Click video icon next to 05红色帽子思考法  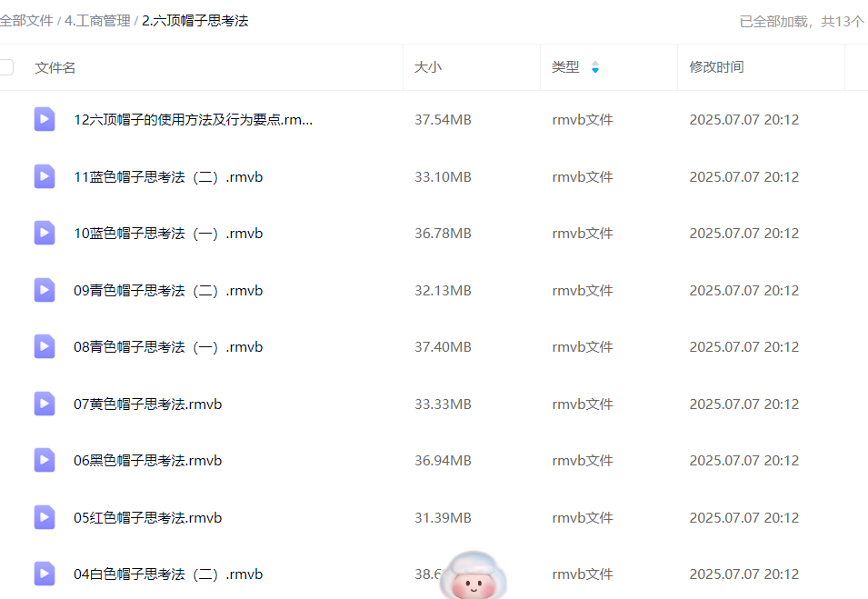tap(45, 517)
